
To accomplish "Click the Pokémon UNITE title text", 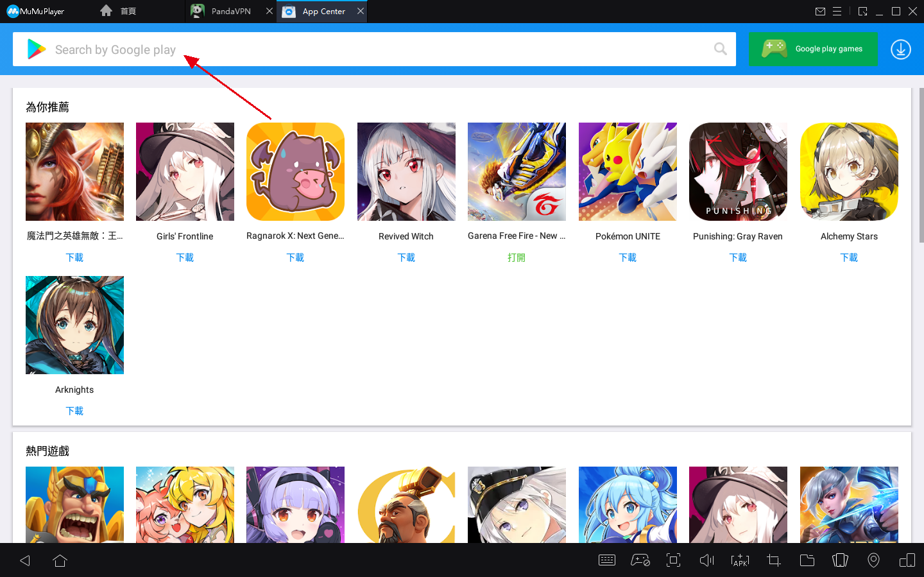I will click(x=628, y=236).
